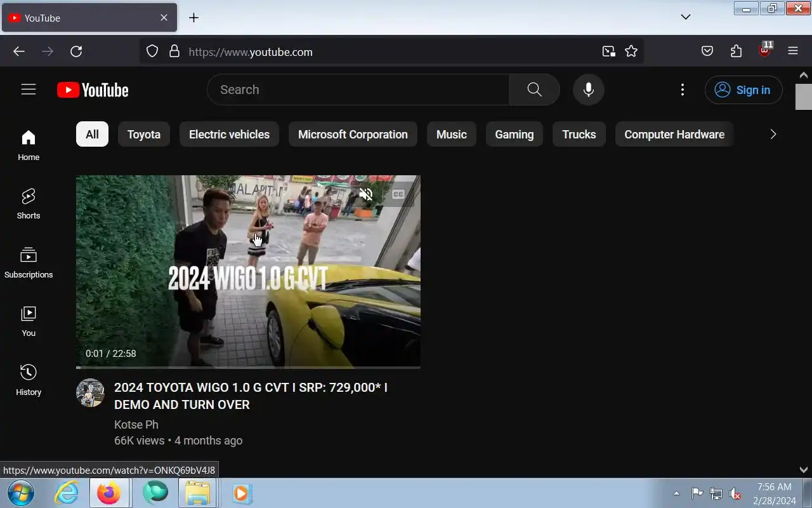
Task: Click into the YouTube Search field
Action: pyautogui.click(x=358, y=90)
